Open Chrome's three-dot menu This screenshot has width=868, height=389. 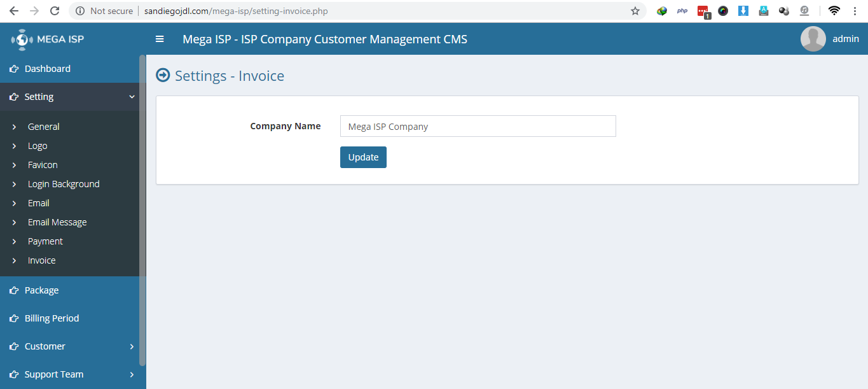tap(855, 11)
